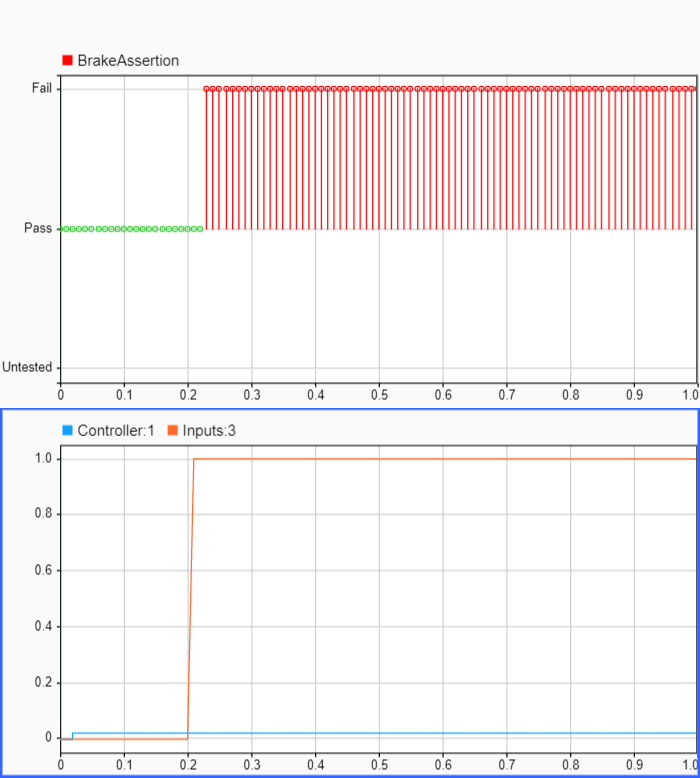Select the BrakeAssertion legend label
This screenshot has height=778, width=700.
pyautogui.click(x=128, y=61)
